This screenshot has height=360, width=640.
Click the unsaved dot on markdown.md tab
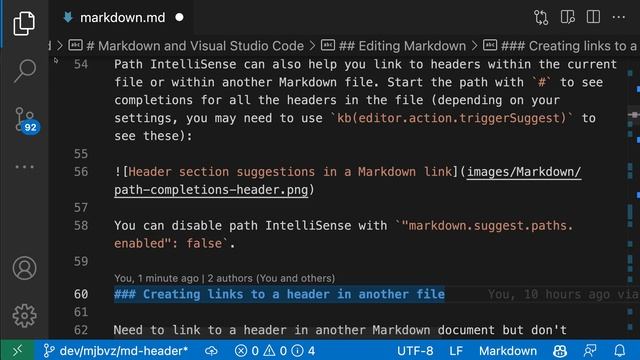pos(179,18)
